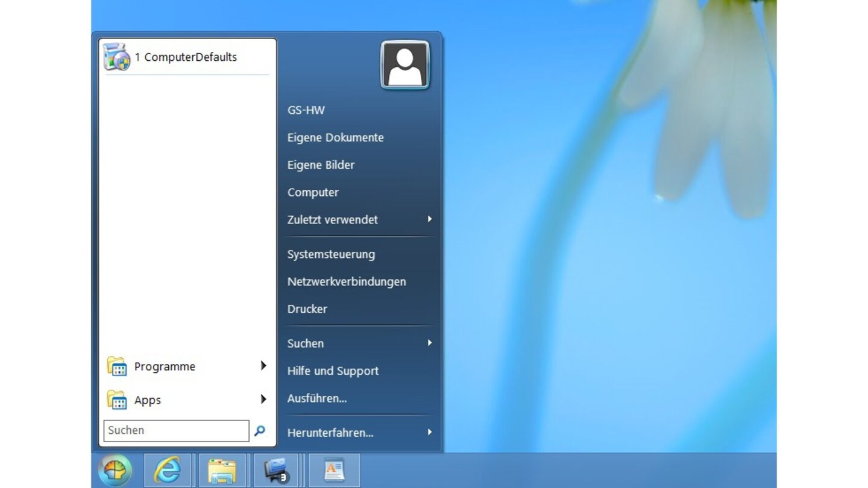Click the Programme folder icon
The image size is (868, 488).
click(116, 366)
